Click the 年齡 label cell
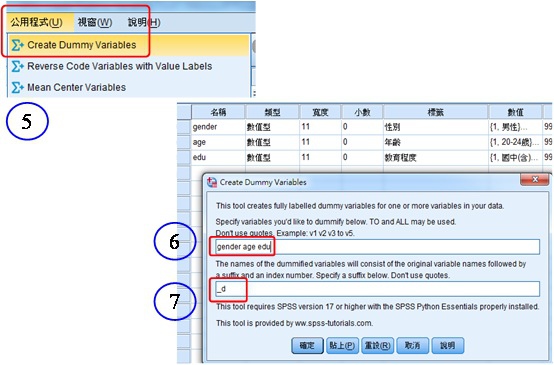Image resolution: width=554 pixels, height=365 pixels. 435,142
